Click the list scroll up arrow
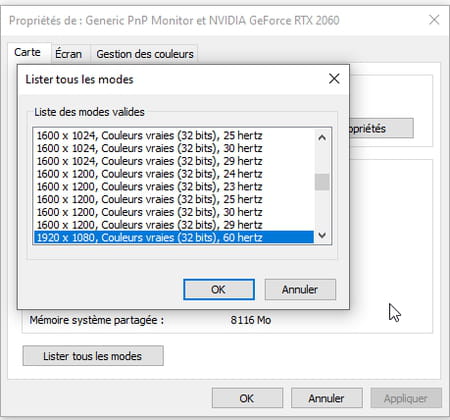 click(x=322, y=137)
